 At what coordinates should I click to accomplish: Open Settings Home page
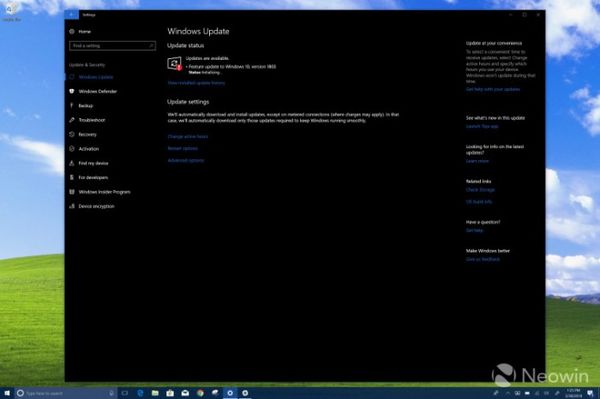[x=85, y=32]
